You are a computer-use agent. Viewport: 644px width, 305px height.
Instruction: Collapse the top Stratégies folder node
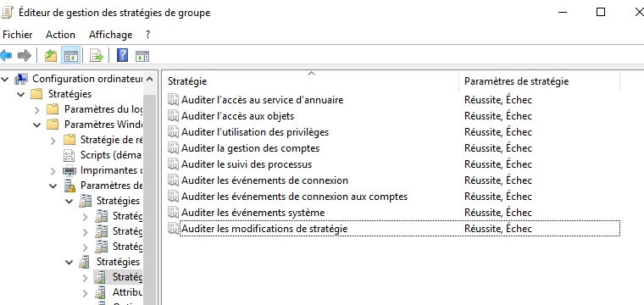point(21,94)
